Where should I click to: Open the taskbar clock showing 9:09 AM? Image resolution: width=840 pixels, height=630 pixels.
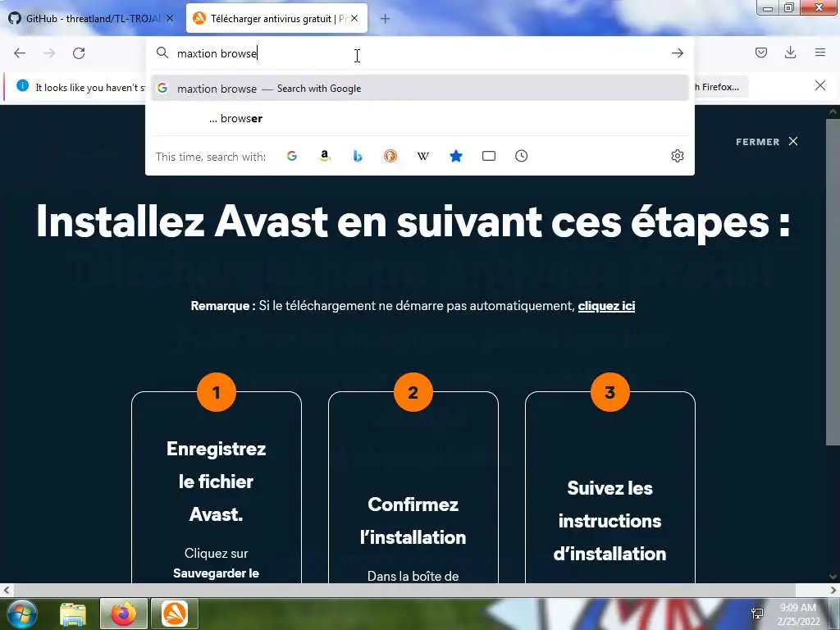[x=798, y=614]
